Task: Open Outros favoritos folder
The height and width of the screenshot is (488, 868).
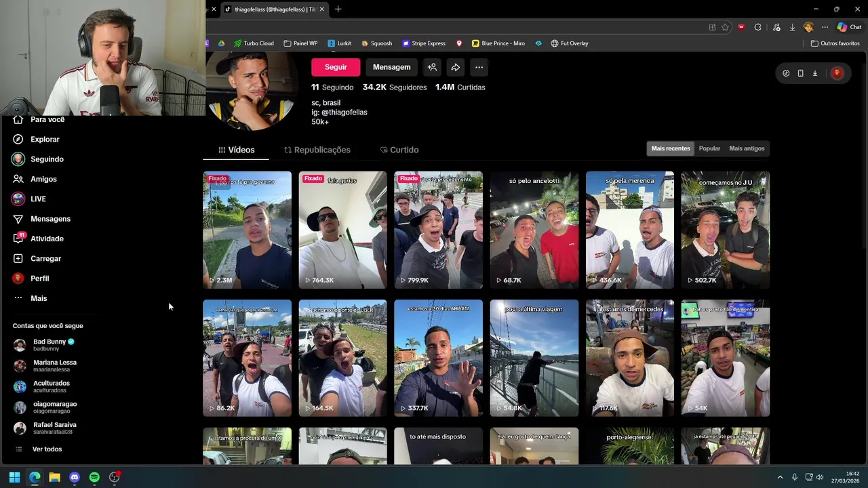Action: tap(835, 43)
